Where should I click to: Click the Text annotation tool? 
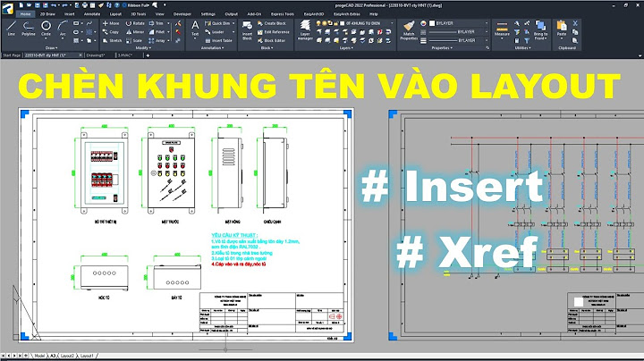pos(195,29)
